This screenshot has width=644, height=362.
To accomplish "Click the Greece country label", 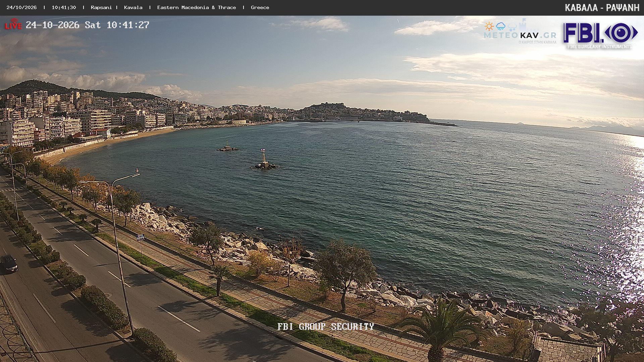I will pyautogui.click(x=260, y=7).
